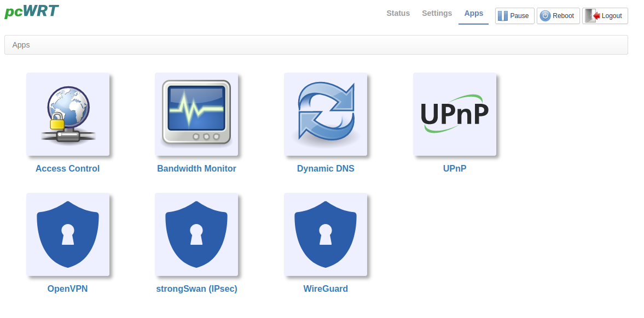Screen dimensions: 644x318
Task: Click the Dynamic DNS text link
Action: [x=326, y=169]
